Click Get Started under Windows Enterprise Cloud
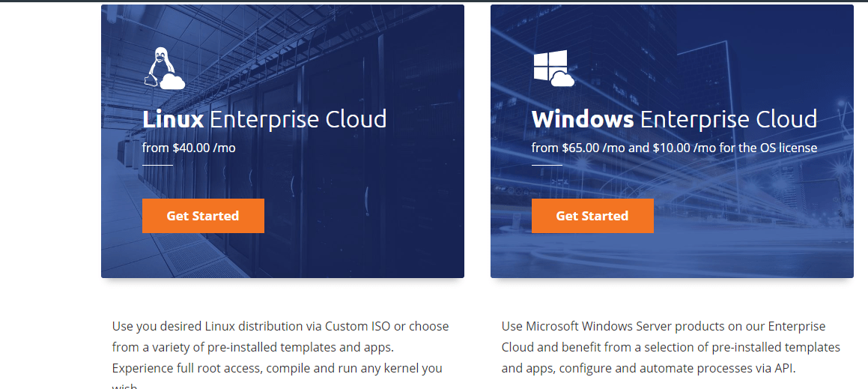The height and width of the screenshot is (389, 868). click(x=592, y=216)
